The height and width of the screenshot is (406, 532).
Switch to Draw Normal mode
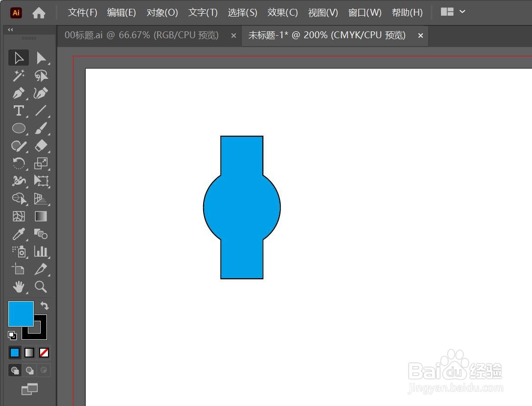(15, 370)
